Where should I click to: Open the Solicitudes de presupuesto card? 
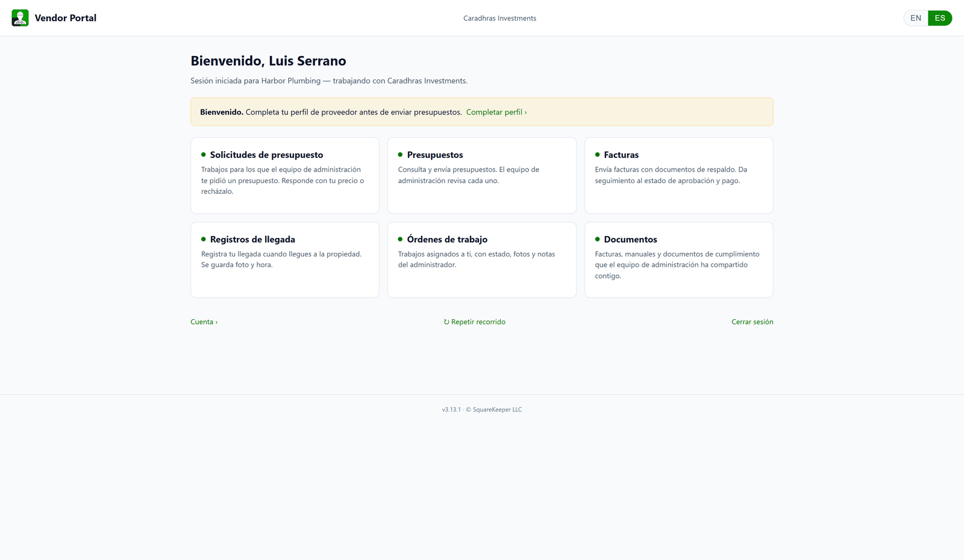pos(285,175)
